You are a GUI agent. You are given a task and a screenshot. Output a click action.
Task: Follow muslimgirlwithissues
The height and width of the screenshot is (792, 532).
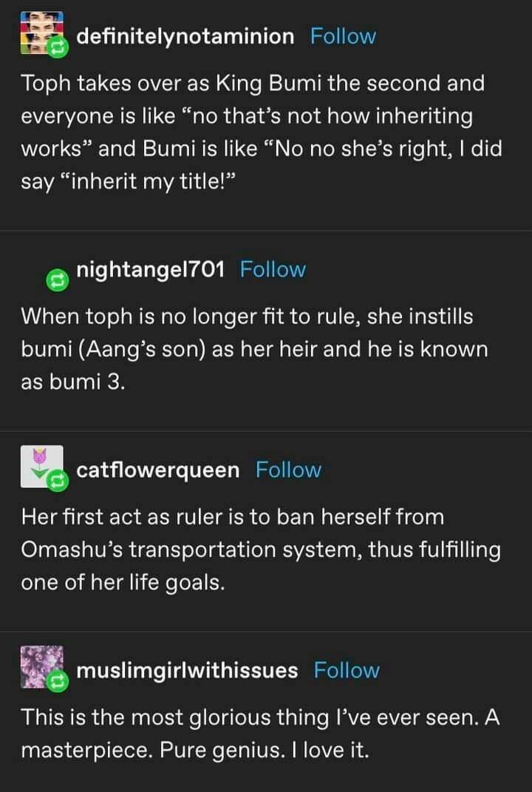coord(347,671)
